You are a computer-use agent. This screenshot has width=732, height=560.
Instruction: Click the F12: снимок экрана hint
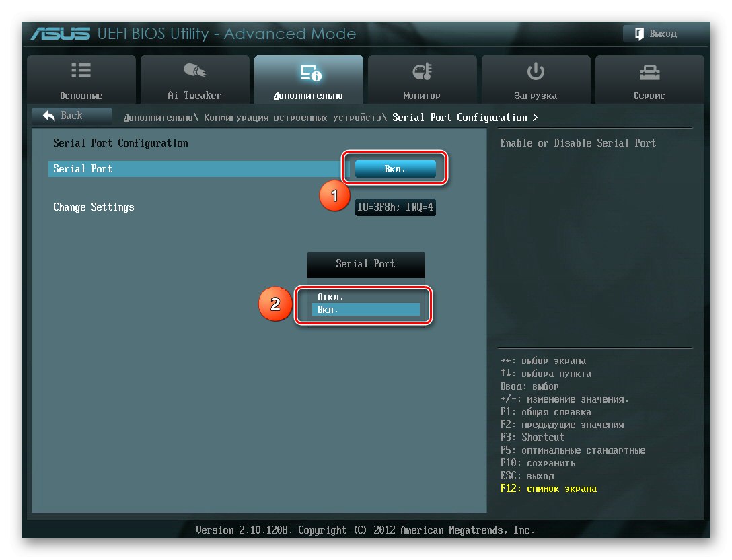548,489
